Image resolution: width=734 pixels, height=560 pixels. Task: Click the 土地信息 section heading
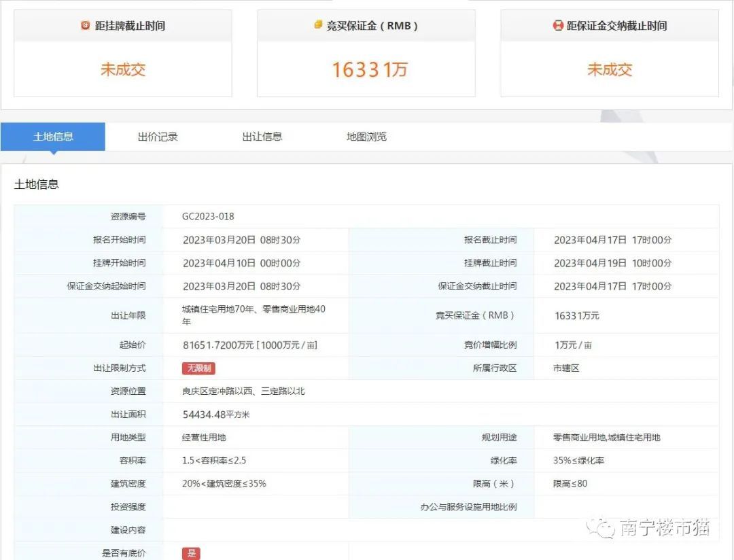(37, 184)
